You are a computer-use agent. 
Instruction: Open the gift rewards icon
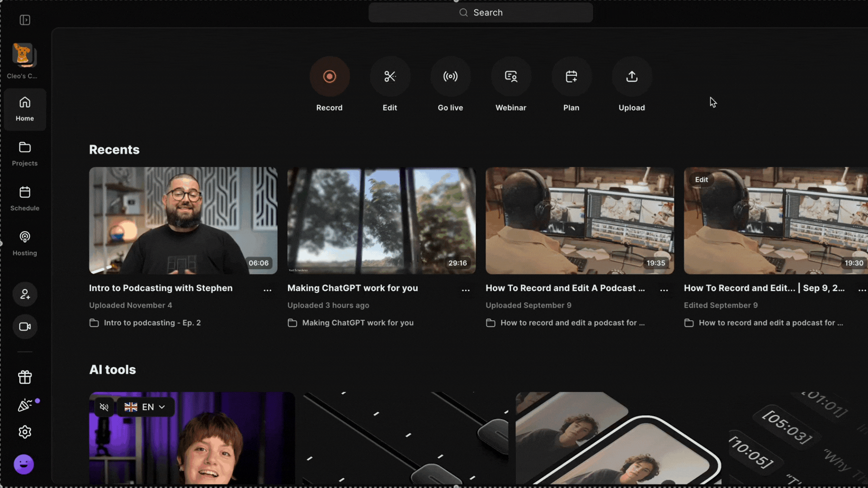(25, 377)
